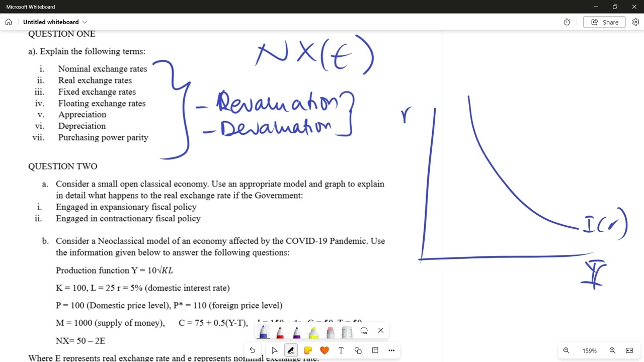644x362 pixels.
Task: Click the handwritten I(r) label
Action: pyautogui.click(x=606, y=224)
